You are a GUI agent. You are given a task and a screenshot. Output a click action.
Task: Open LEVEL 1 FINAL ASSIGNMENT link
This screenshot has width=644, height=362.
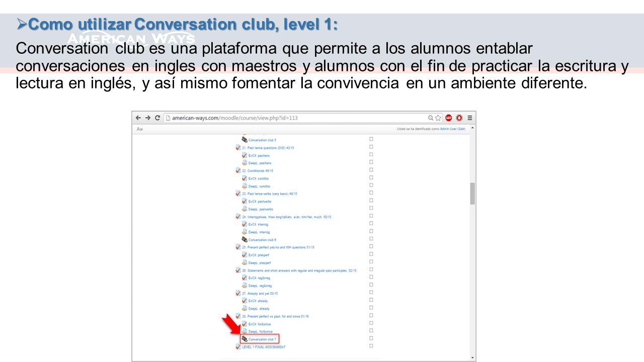click(264, 347)
